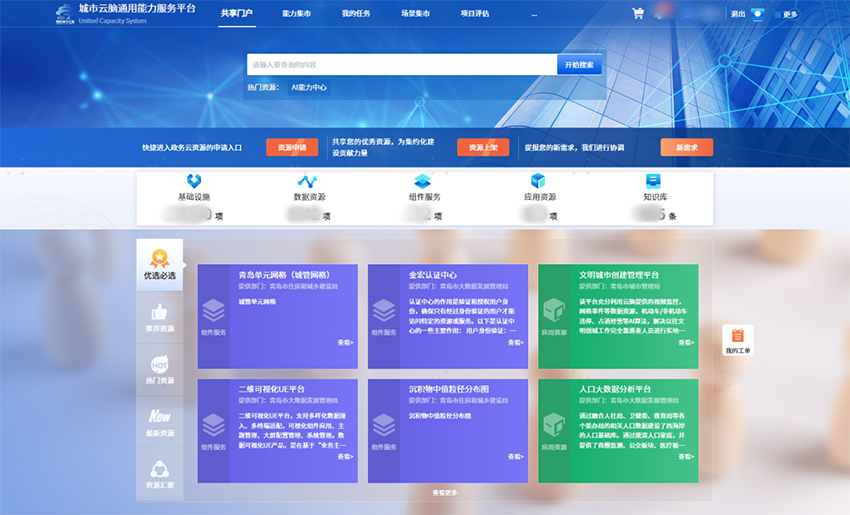
Task: Open the 数据资源 category icon
Action: [x=307, y=181]
